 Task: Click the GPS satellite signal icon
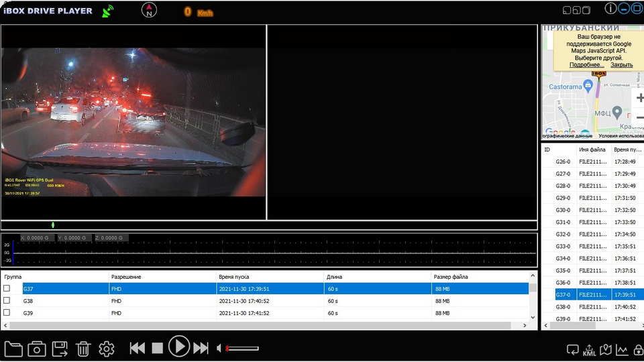[x=108, y=11]
